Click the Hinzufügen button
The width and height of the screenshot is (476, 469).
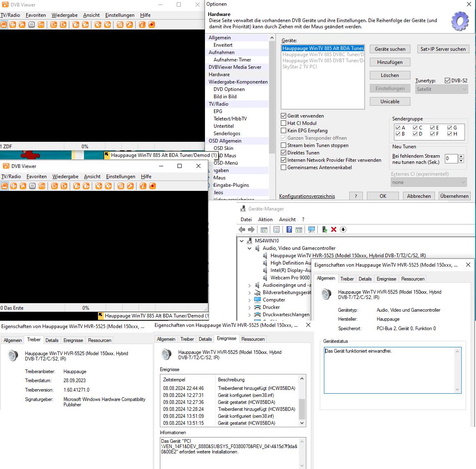[x=390, y=62]
